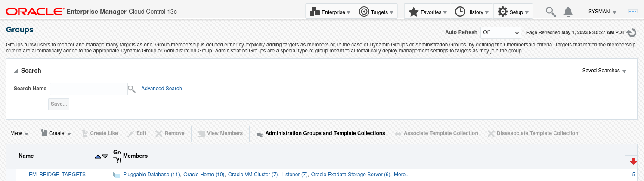Viewport: 644px width, 181px height.
Task: Open the Setup menu
Action: (x=513, y=12)
